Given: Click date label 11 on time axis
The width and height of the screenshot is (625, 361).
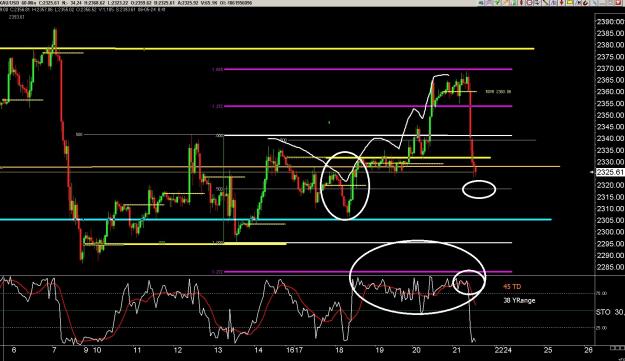Looking at the screenshot, I should click(137, 350).
